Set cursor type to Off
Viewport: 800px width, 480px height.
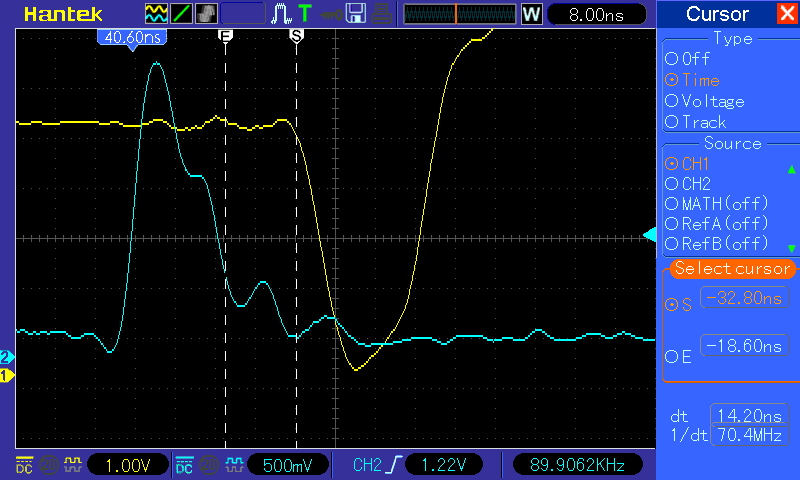(687, 59)
